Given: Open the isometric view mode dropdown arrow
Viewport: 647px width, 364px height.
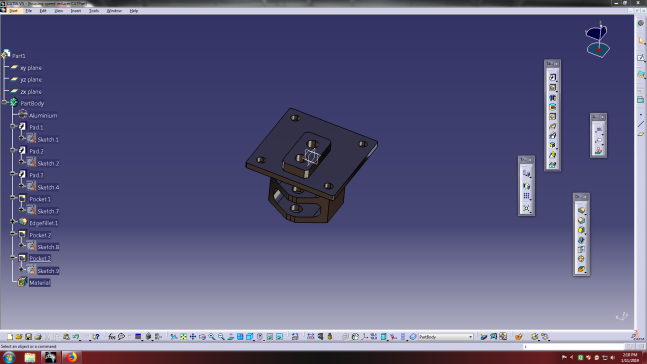Looking at the screenshot, I should [x=254, y=339].
